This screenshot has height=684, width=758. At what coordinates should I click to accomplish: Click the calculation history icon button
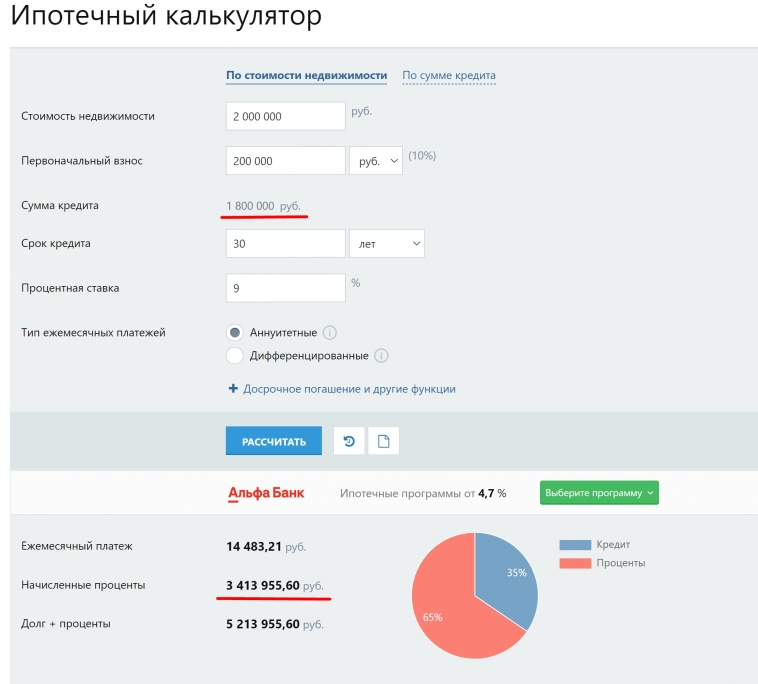coord(348,441)
